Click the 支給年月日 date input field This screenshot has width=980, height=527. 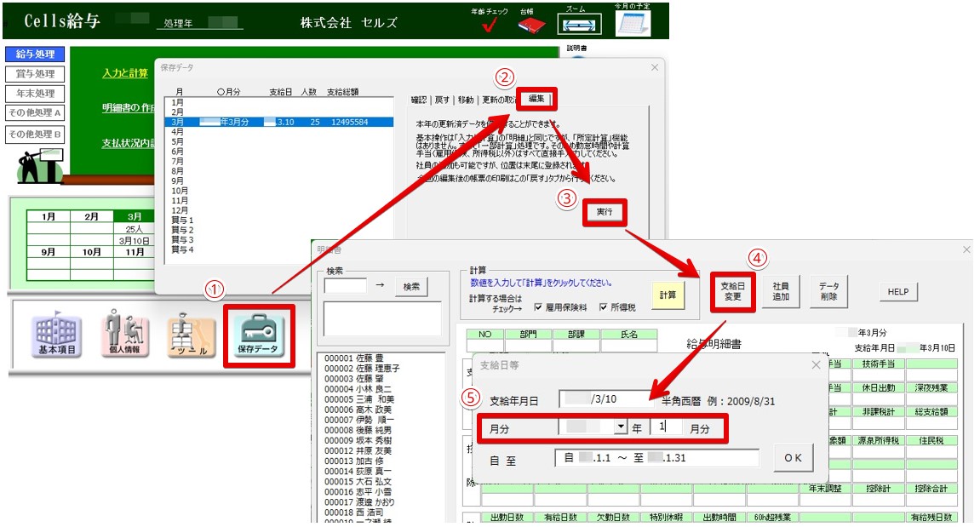605,398
